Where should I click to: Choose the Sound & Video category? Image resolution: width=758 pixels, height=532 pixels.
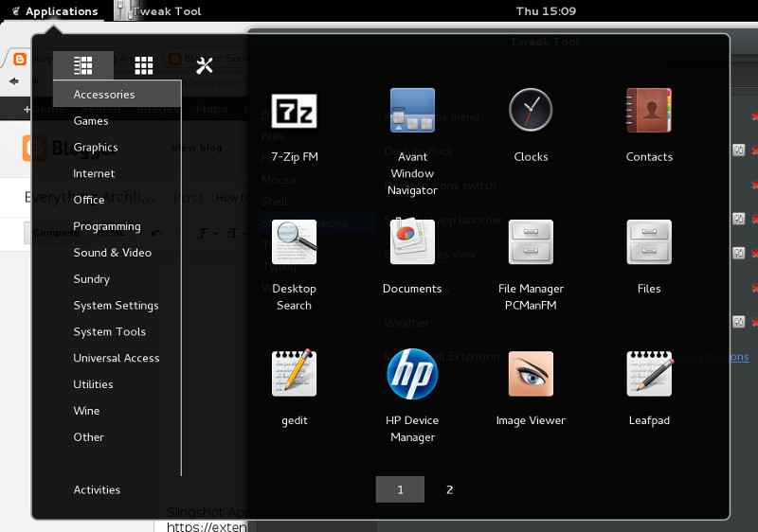tap(113, 253)
